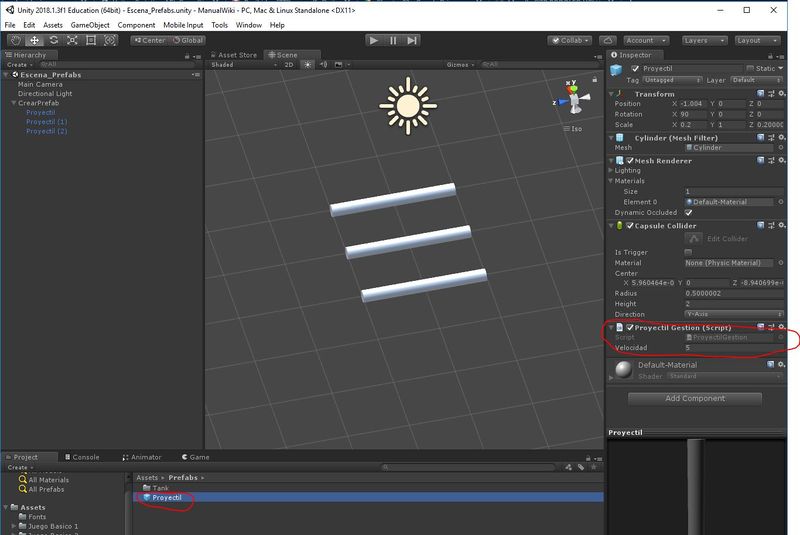Image resolution: width=800 pixels, height=535 pixels.
Task: Collapse the Materials section
Action: [611, 181]
